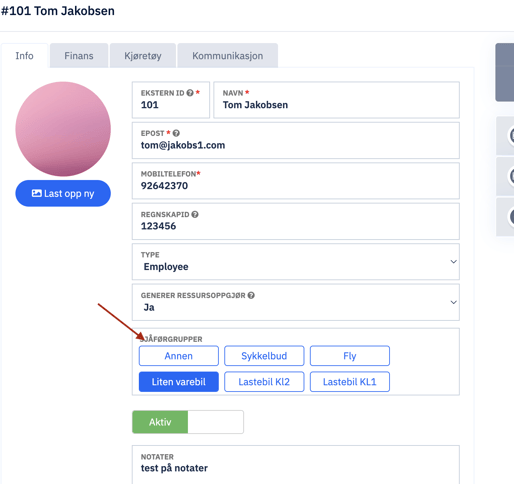This screenshot has height=484, width=514.
Task: Toggle the Aktiv status switch
Action: pyautogui.click(x=188, y=422)
